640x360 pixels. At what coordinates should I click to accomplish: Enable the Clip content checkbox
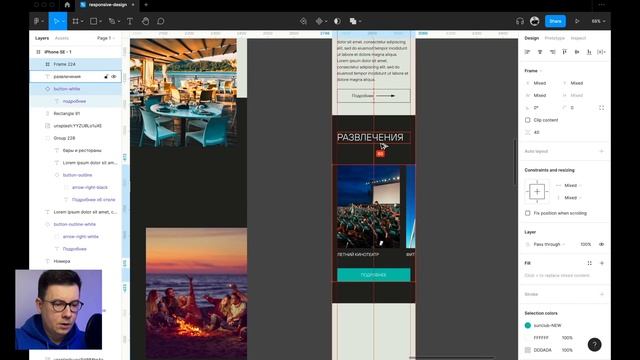pos(527,120)
